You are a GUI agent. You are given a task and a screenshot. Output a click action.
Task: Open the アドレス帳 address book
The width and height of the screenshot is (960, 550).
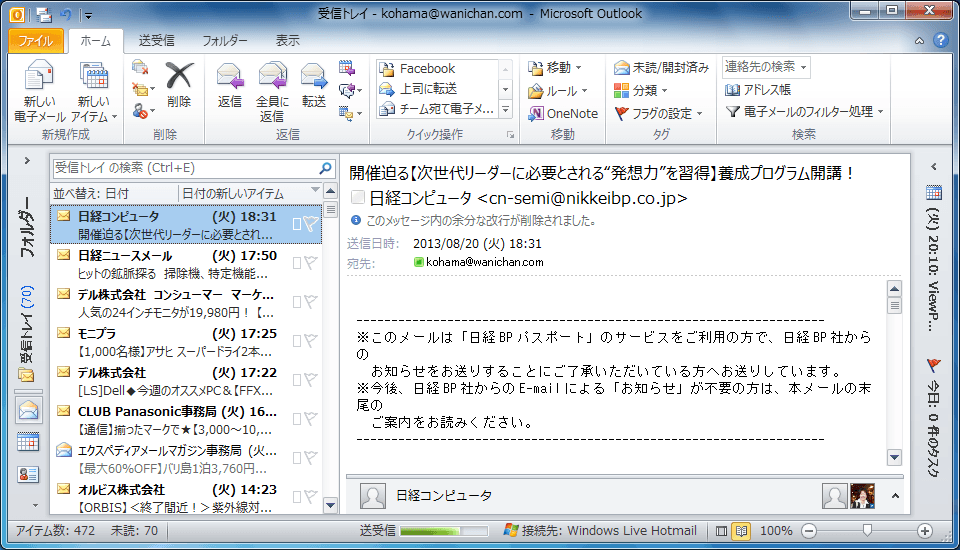758,90
